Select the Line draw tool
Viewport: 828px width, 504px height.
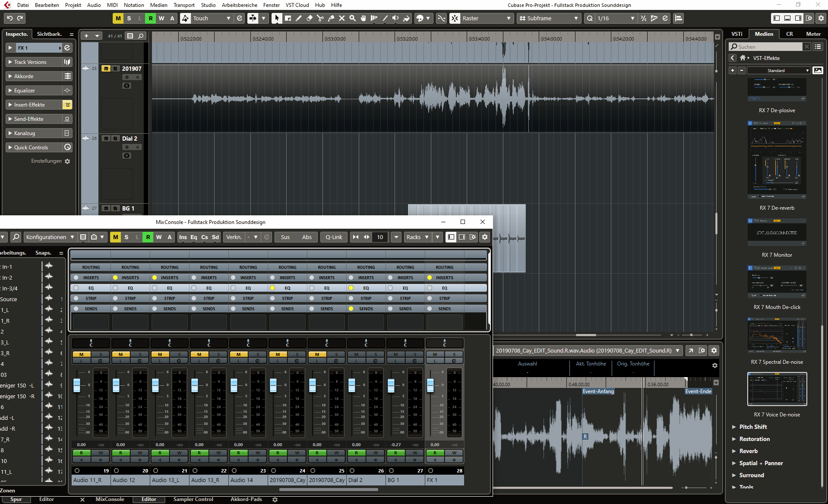(385, 18)
